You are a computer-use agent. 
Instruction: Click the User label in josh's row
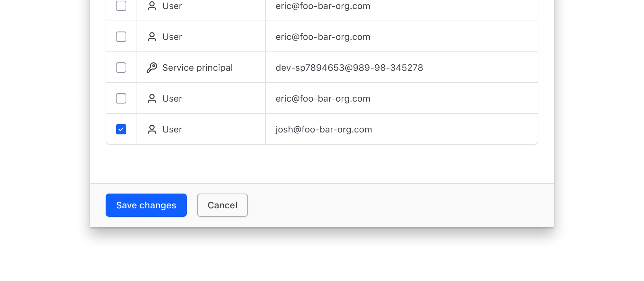172,129
